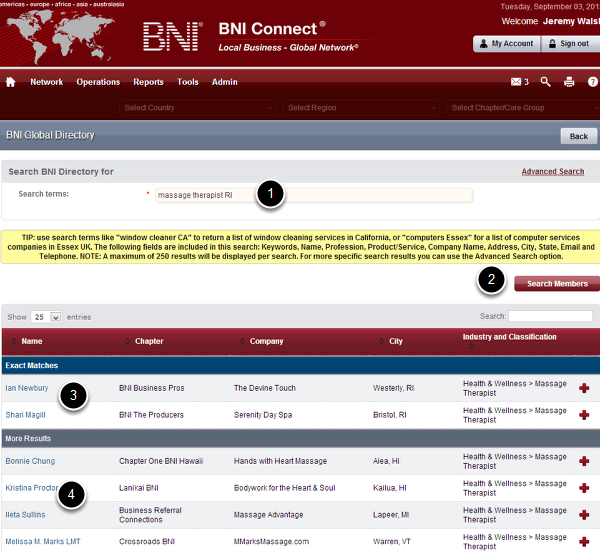Open the Select Region dropdown
The width and height of the screenshot is (600, 553).
point(357,108)
